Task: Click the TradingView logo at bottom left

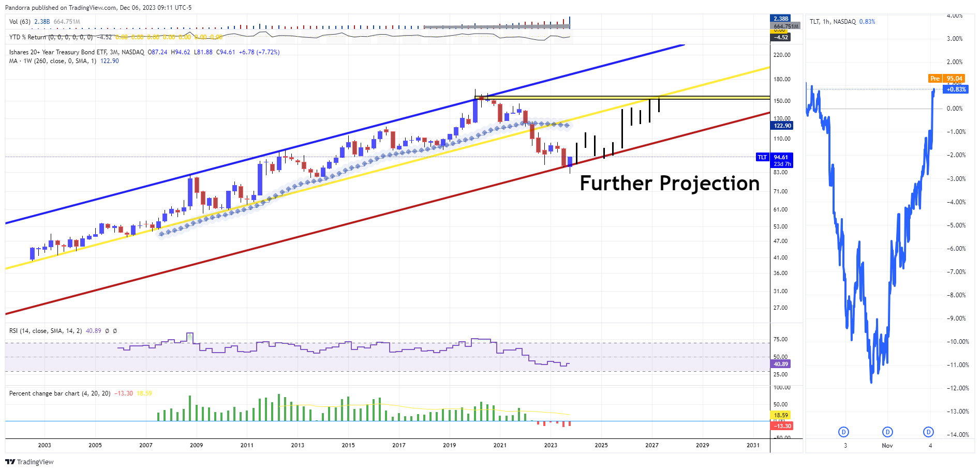Action: (x=29, y=462)
